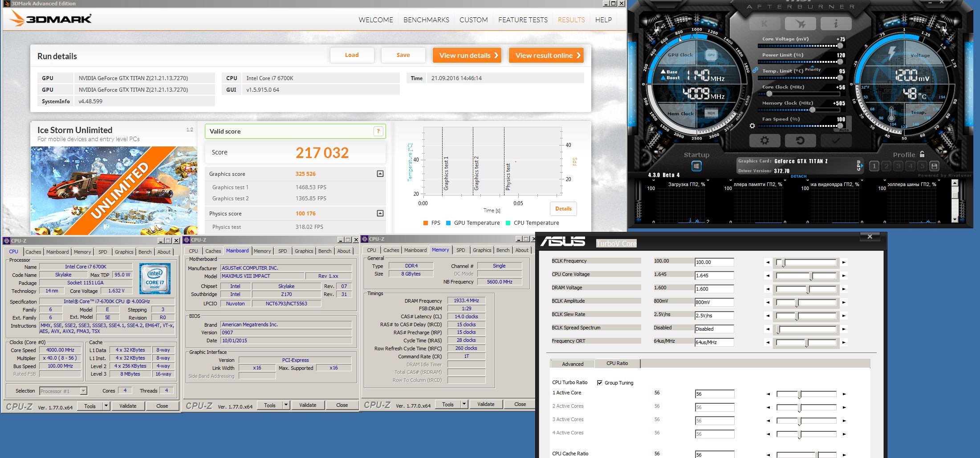Increase BCLK Spread Spectrum right arrow
The image size is (980, 458).
pos(844,329)
